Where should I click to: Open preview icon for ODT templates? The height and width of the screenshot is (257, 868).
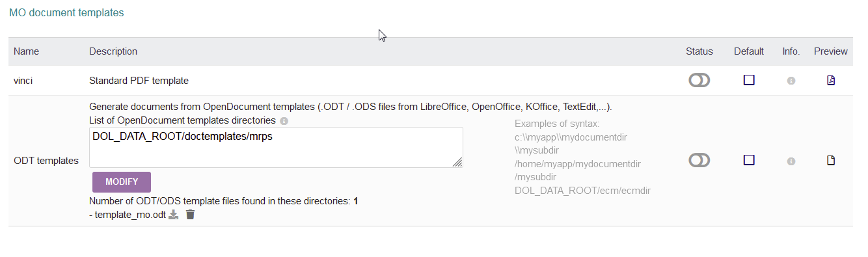click(830, 161)
